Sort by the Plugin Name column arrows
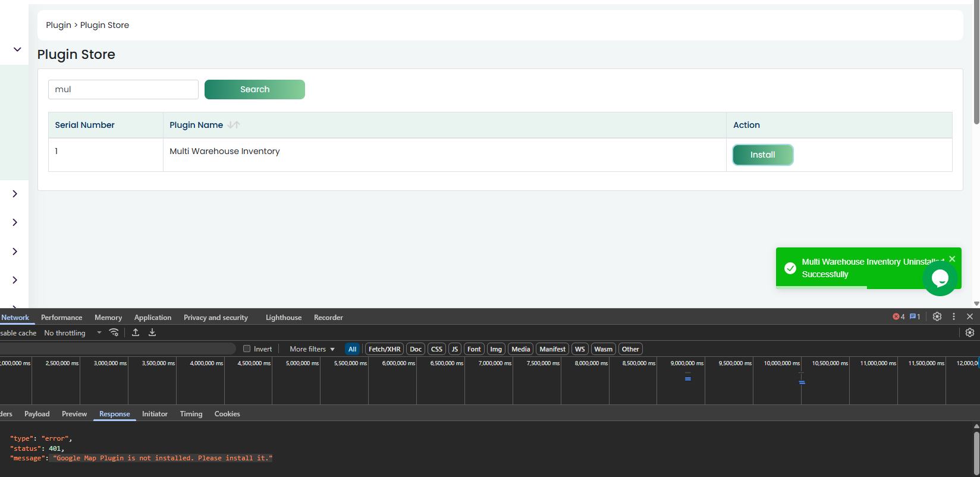980x477 pixels. pos(234,125)
